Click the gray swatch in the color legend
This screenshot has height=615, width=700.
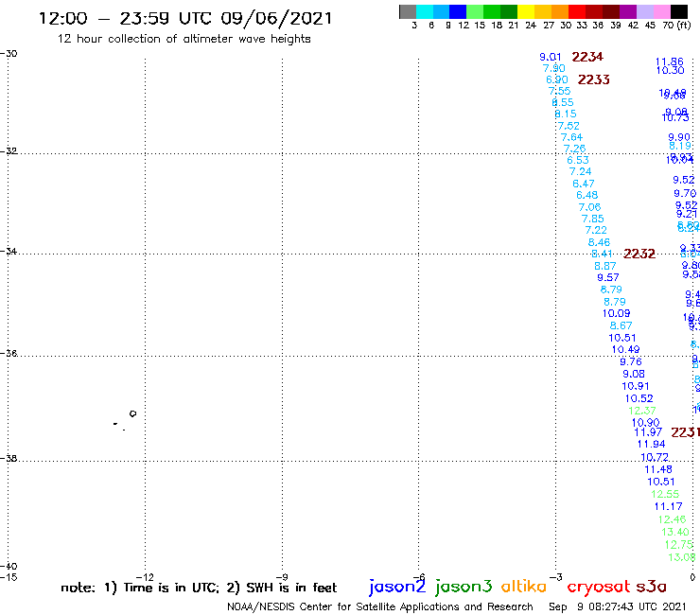408,11
